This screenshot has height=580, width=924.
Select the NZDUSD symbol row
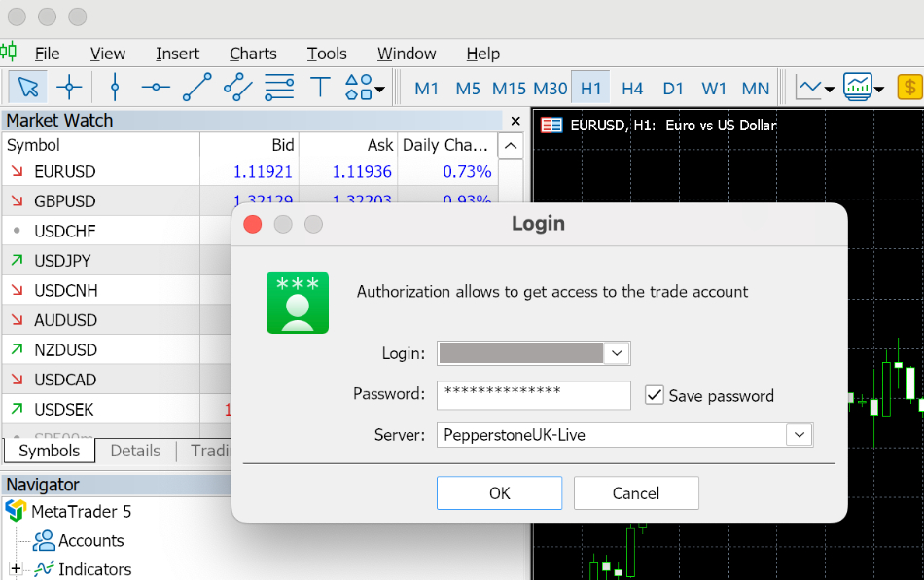(117, 349)
